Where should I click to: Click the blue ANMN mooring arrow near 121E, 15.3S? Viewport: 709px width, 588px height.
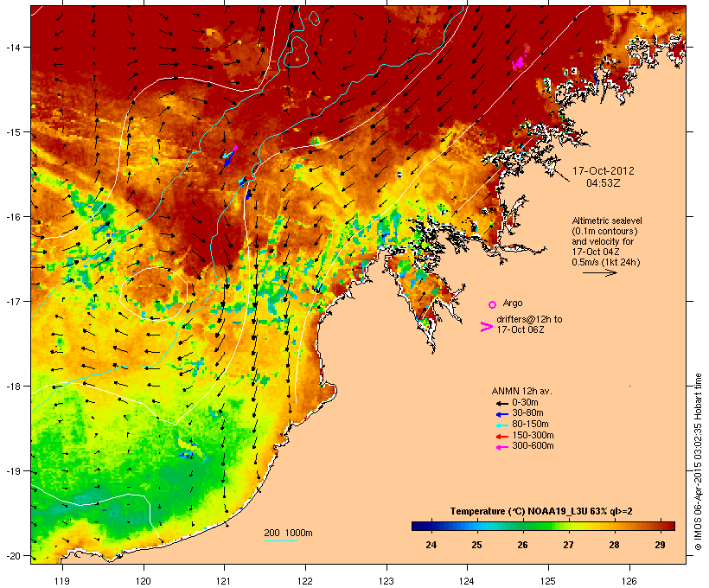[229, 157]
